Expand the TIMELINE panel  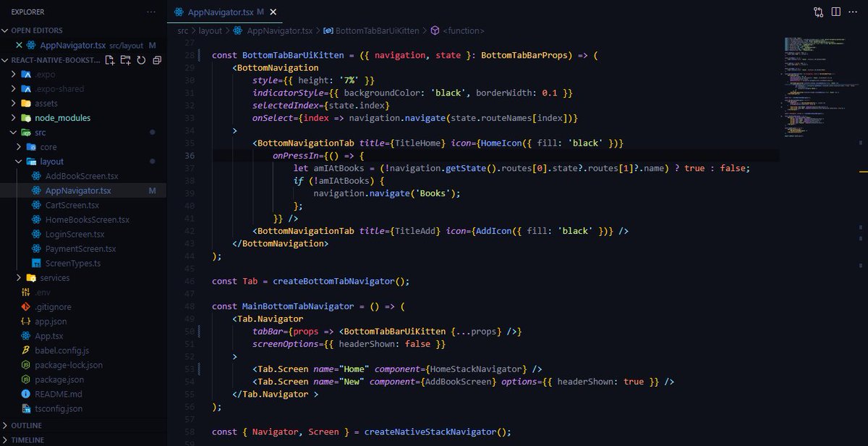tap(26, 439)
